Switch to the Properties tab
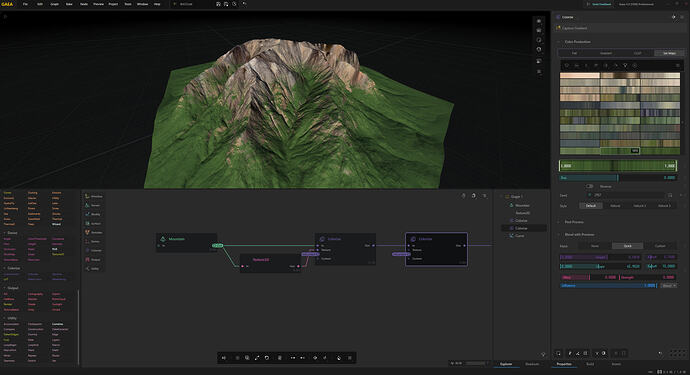Viewport: 690px width, 375px height. click(564, 364)
